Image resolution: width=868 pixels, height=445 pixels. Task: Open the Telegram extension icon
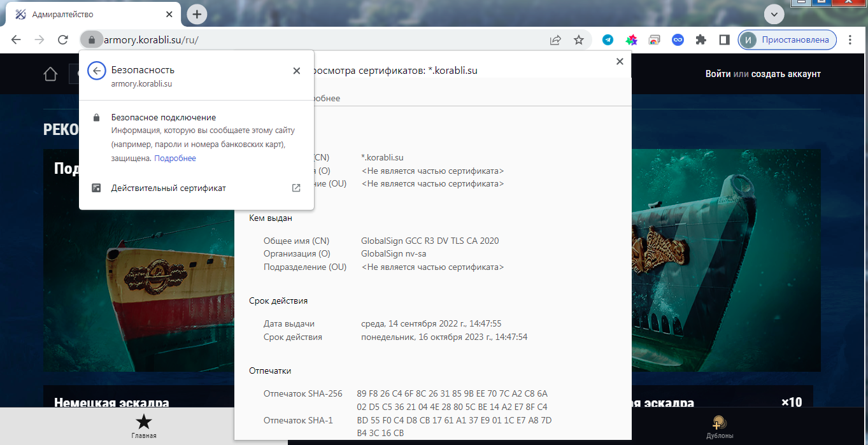tap(608, 39)
